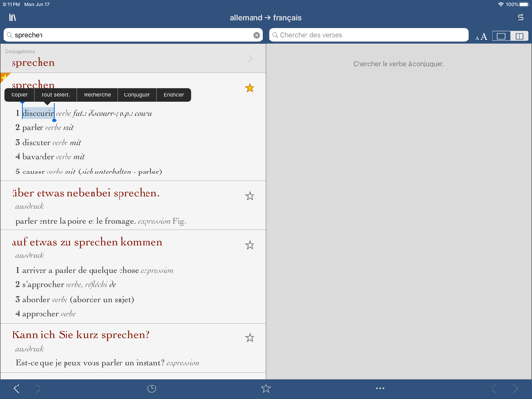Choose Énoncer in context menu
Image resolution: width=532 pixels, height=399 pixels.
click(x=173, y=95)
